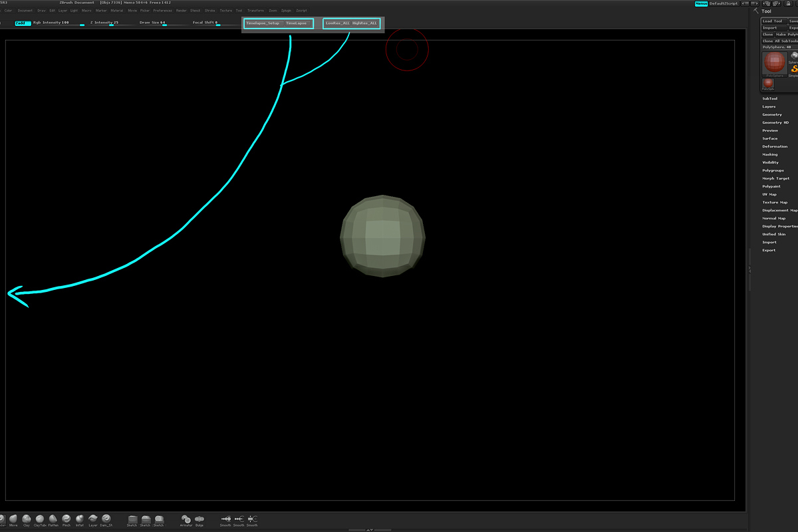
Task: Expand the Polypaint section
Action: pos(771,186)
